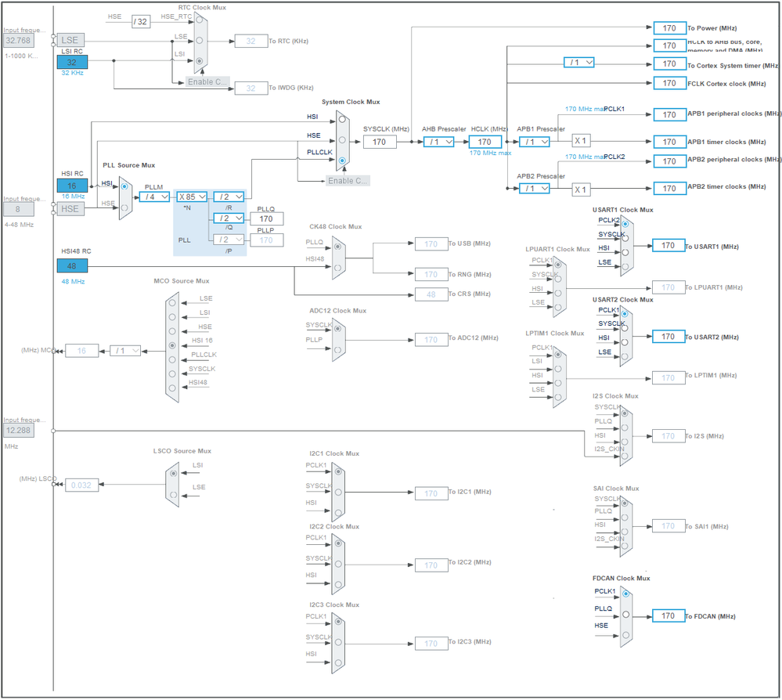
Task: Click the 12.288 input frequency field
Action: pyautogui.click(x=19, y=431)
